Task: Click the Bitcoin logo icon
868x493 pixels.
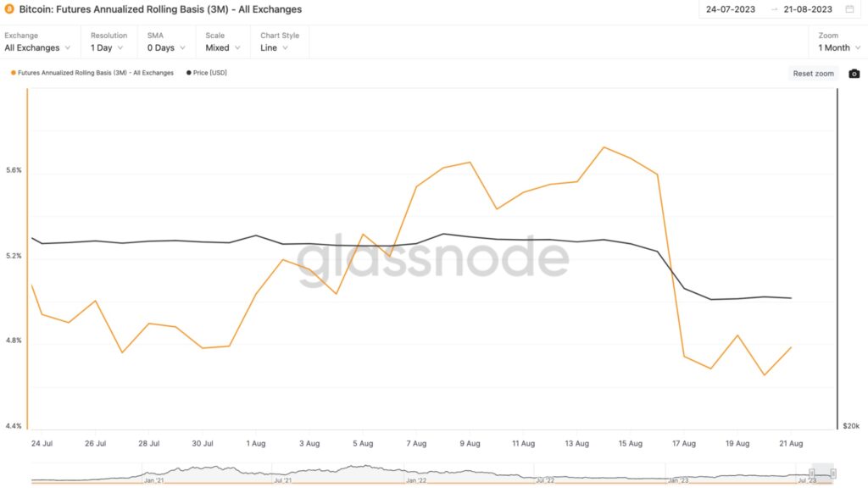Action: (9, 9)
